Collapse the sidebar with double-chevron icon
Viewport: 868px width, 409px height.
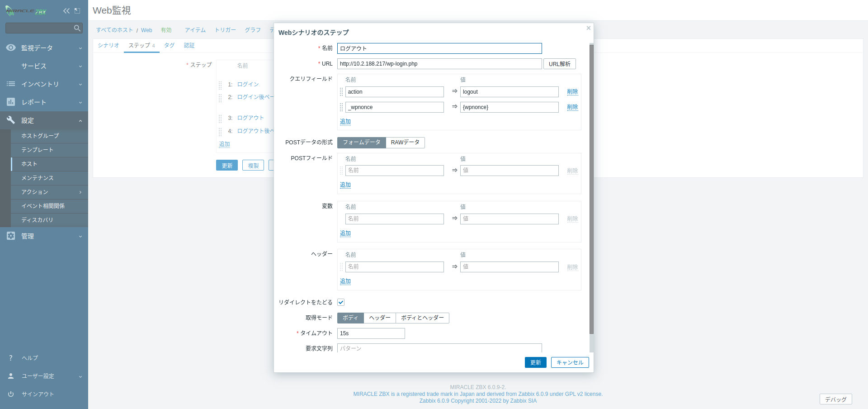click(x=66, y=11)
